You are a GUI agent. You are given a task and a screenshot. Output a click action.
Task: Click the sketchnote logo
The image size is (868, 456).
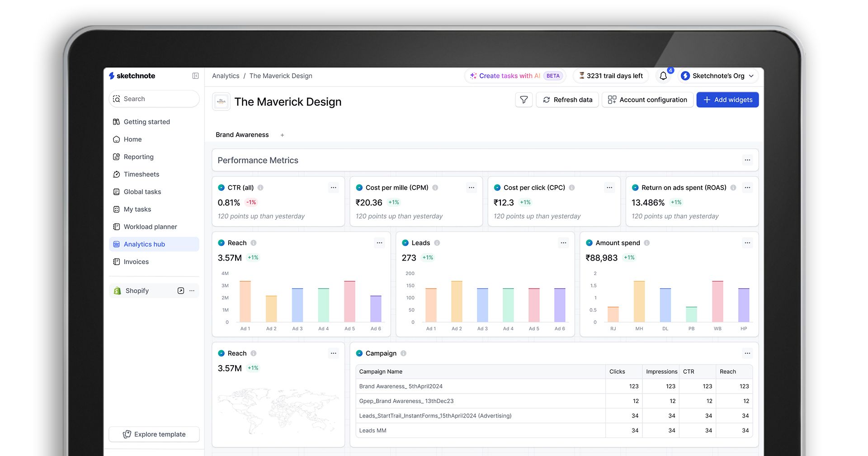click(132, 76)
